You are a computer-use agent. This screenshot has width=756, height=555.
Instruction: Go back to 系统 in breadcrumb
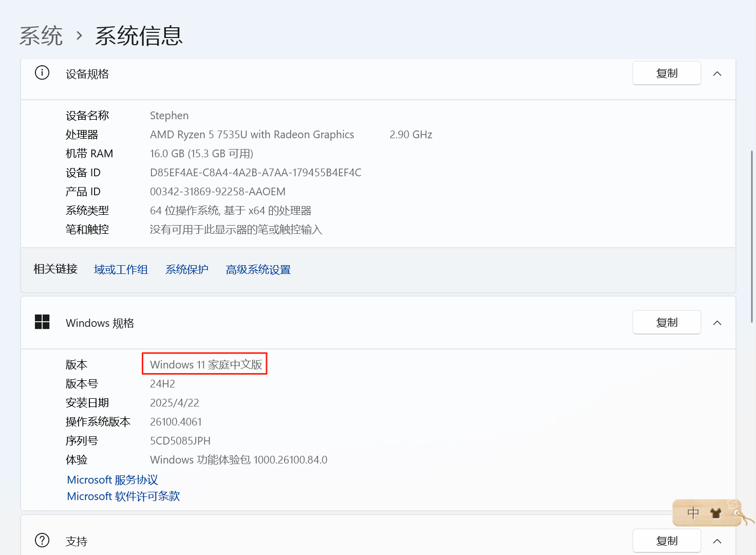point(41,36)
